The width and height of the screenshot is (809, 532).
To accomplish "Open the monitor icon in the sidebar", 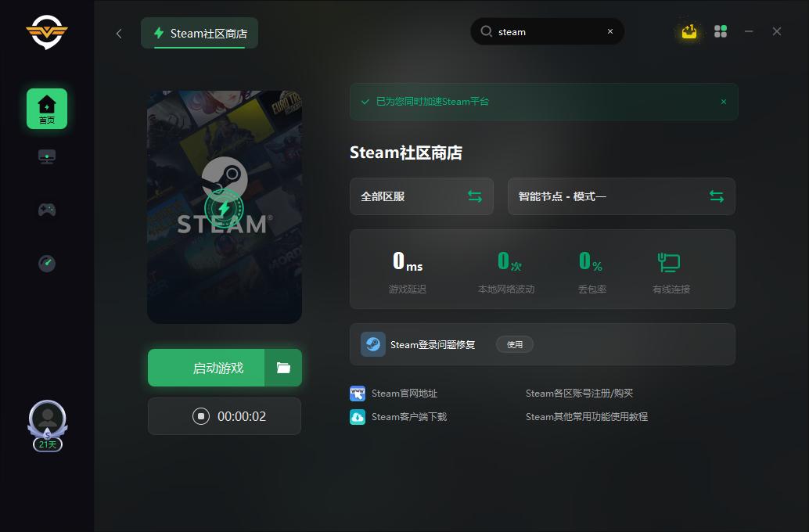I will [x=46, y=156].
